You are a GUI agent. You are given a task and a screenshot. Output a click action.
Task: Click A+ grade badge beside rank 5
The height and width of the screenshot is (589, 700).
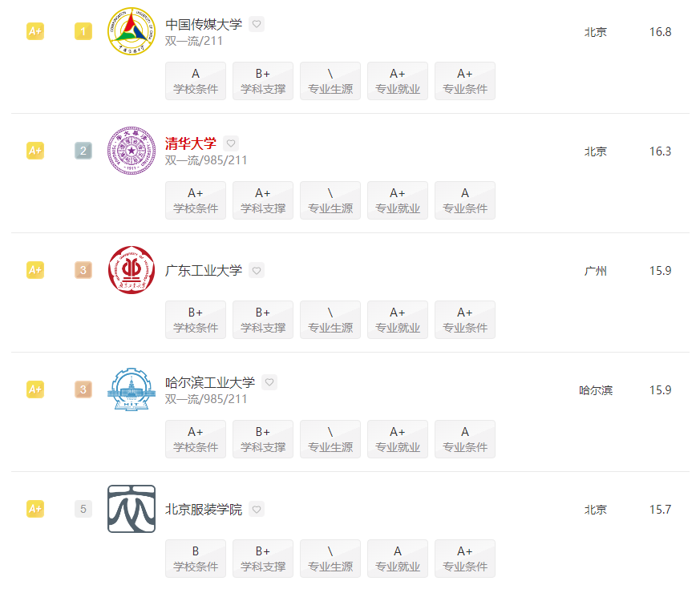35,509
